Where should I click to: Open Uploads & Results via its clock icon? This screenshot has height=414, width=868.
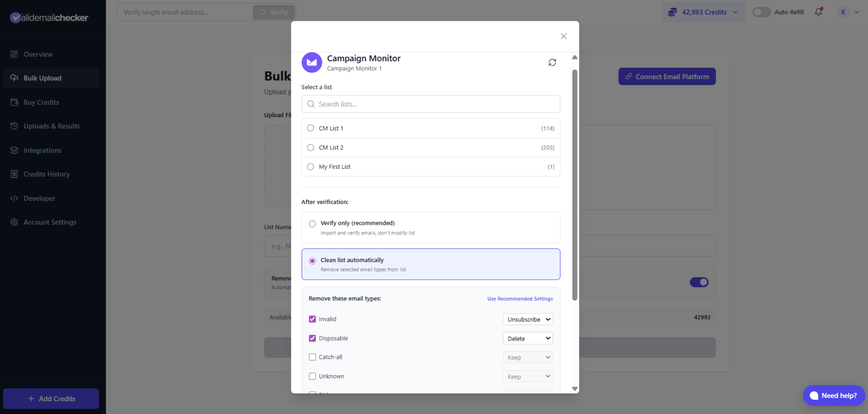14,126
